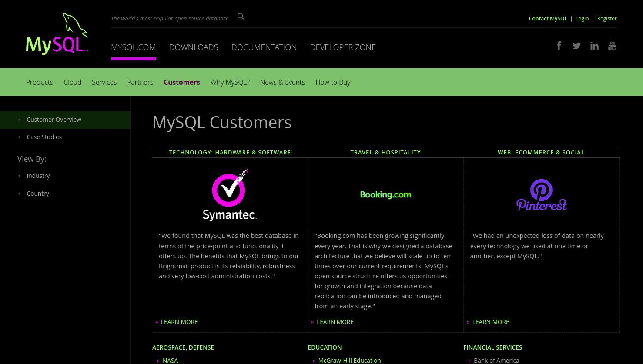This screenshot has width=643, height=364.
Task: Open the Web: Ecommerce & Social heading
Action: [x=541, y=152]
